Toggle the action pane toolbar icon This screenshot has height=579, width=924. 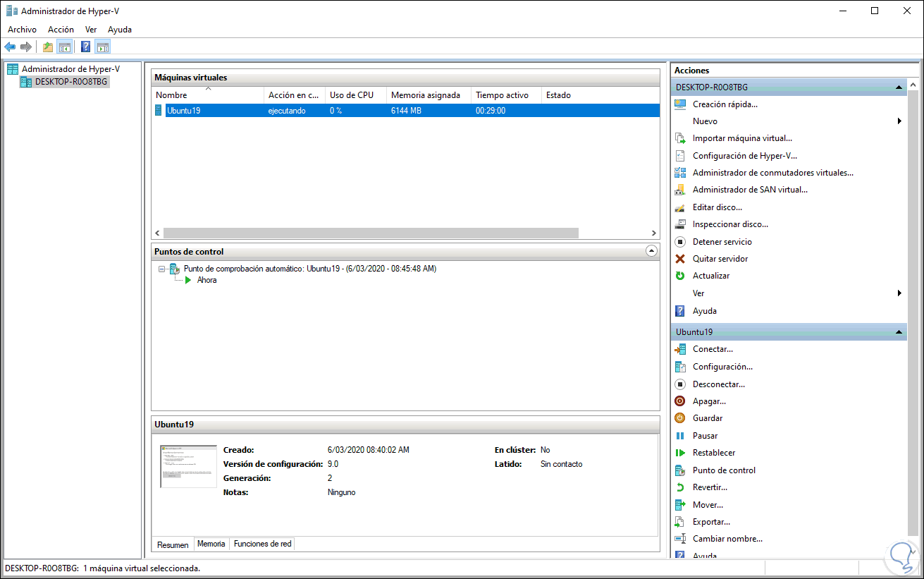pos(103,47)
